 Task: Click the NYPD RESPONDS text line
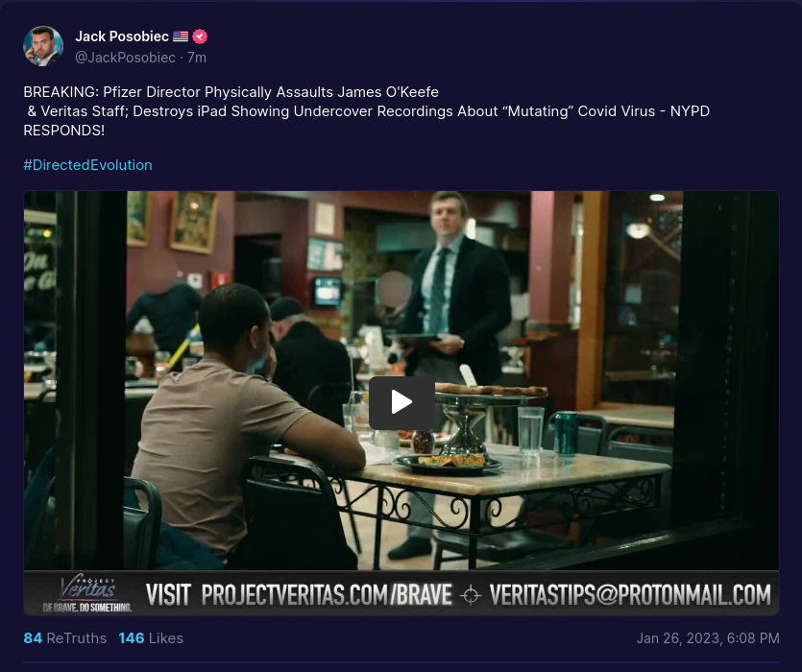tap(64, 130)
